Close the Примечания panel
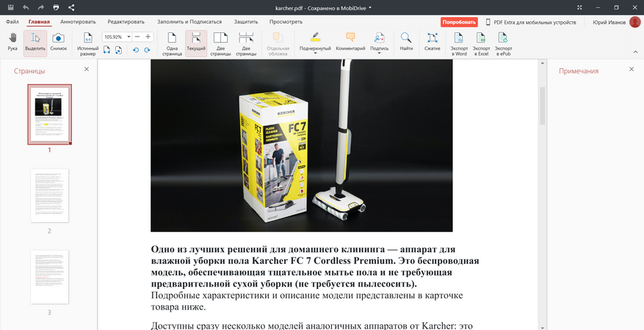Viewport: 644px width, 330px height. (x=632, y=69)
